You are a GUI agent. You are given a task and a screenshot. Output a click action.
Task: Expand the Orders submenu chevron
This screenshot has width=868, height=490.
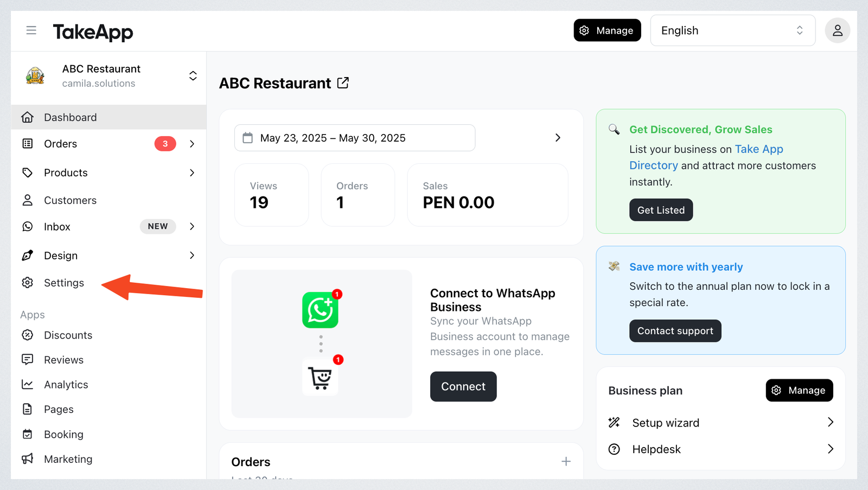[x=192, y=144]
